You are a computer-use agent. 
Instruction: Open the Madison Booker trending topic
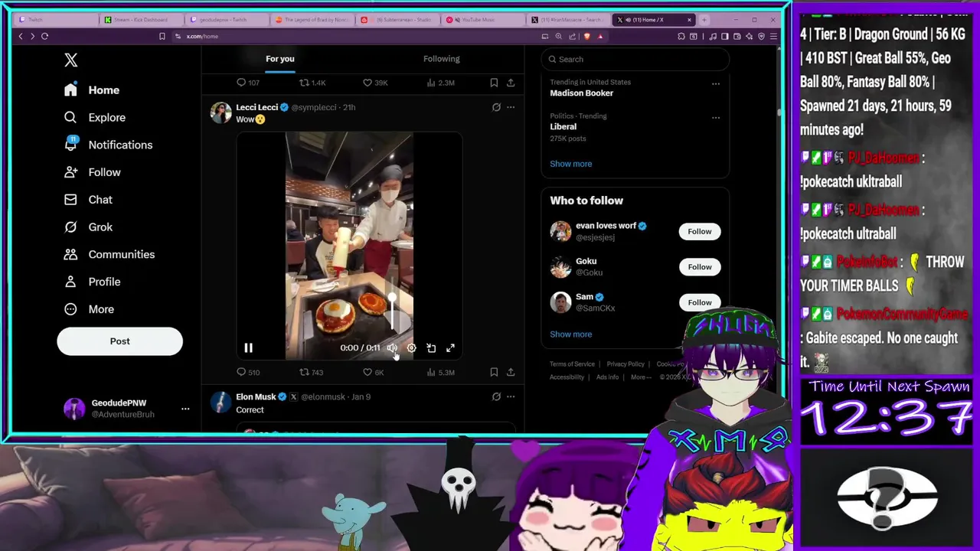(581, 93)
